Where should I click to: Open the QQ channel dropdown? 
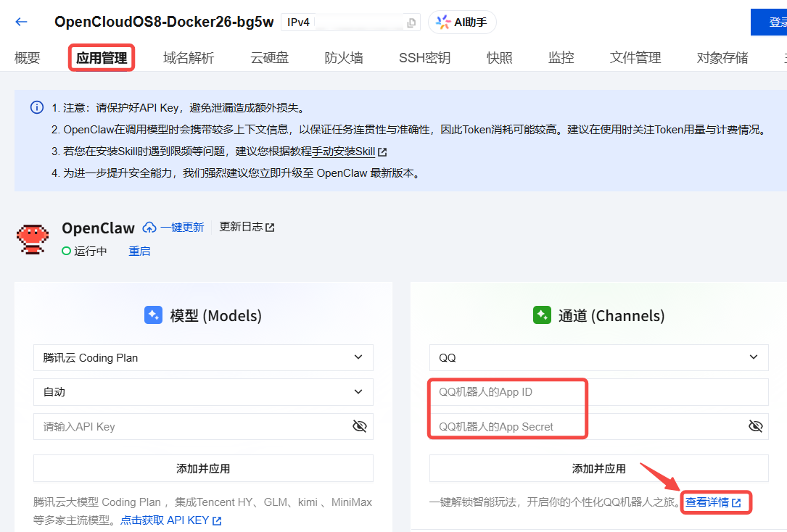(x=598, y=357)
